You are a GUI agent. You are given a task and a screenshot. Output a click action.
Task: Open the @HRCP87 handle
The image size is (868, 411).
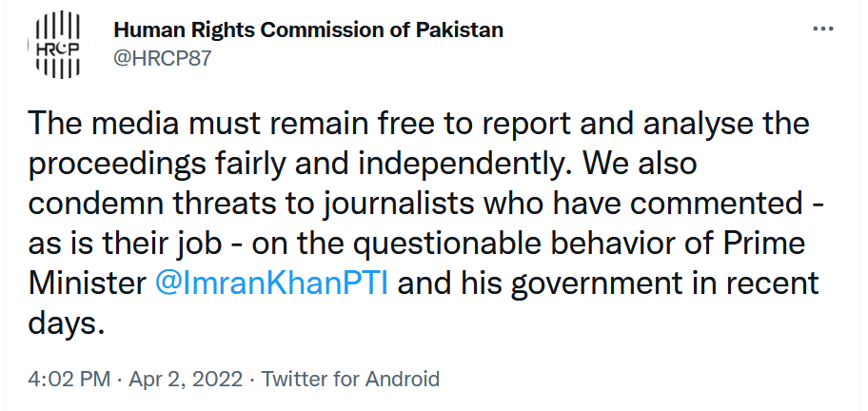[163, 58]
